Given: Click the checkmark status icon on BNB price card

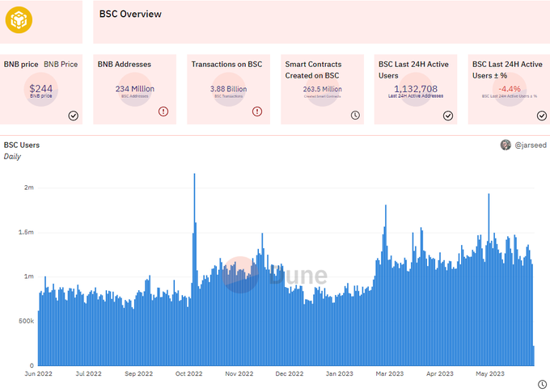Looking at the screenshot, I should click(x=74, y=116).
